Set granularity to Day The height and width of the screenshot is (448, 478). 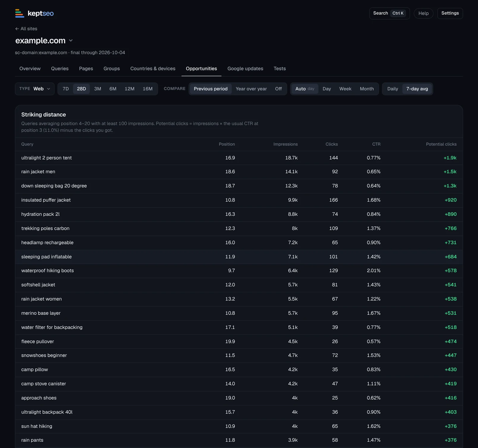[327, 89]
